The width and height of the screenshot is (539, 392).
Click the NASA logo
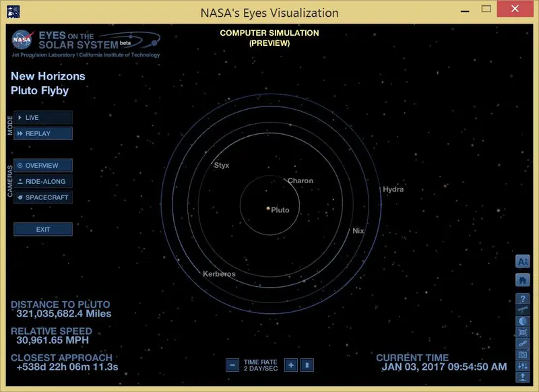(22, 40)
